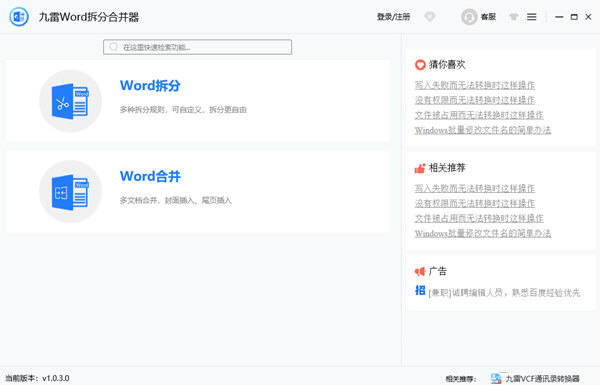The width and height of the screenshot is (600, 385).
Task: Click the 当前版本: v1.0.3.0 status text
Action: 37,378
